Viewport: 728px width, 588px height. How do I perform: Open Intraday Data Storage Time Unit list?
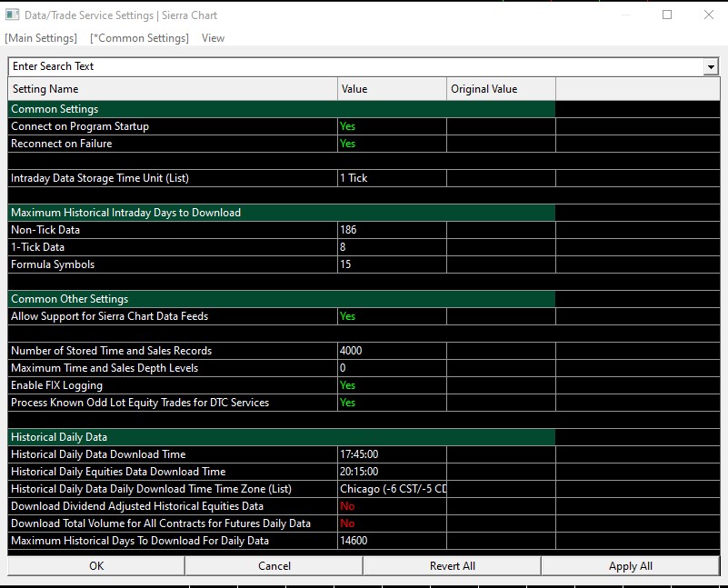point(391,178)
